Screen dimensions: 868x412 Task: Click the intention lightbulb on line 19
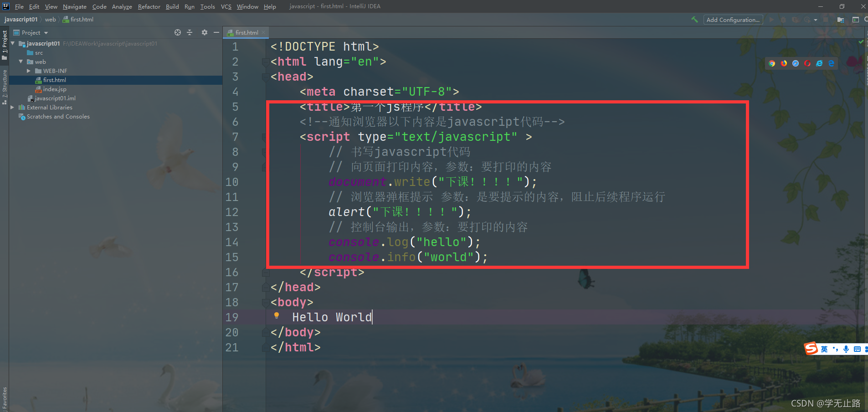(277, 315)
